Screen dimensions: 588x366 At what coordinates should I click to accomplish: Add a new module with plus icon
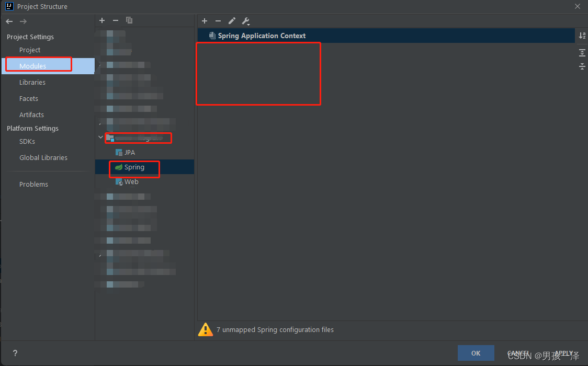(x=102, y=20)
